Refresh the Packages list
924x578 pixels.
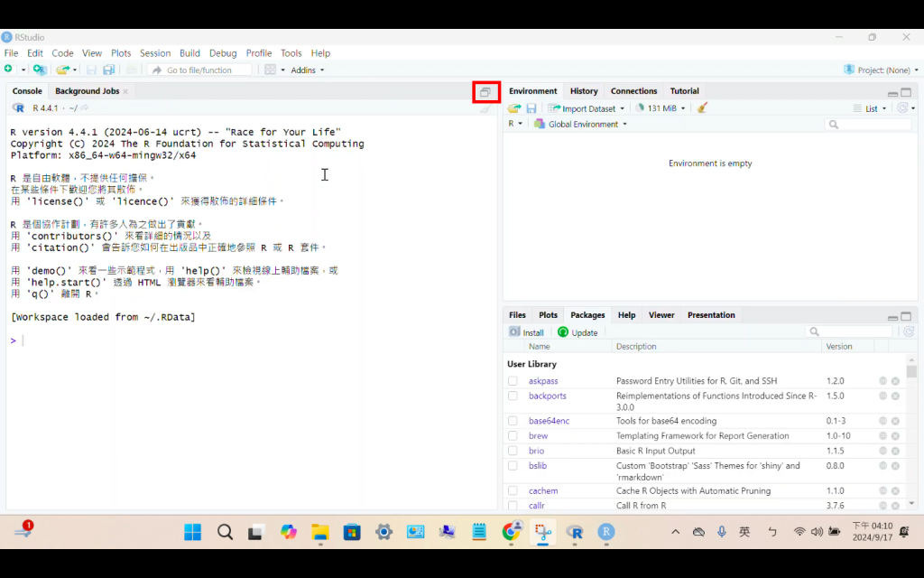click(909, 332)
